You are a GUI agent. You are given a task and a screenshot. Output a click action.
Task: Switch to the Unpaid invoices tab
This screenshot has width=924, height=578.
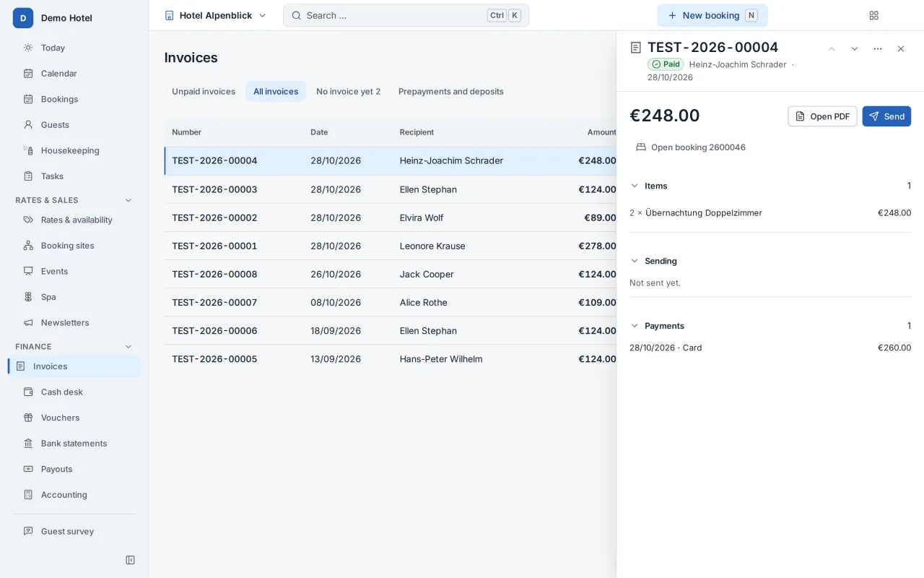point(204,92)
